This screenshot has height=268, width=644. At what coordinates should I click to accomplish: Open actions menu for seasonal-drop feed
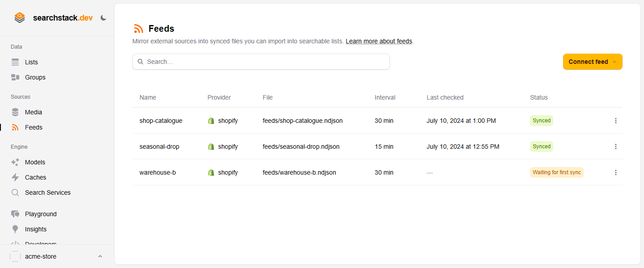click(616, 147)
